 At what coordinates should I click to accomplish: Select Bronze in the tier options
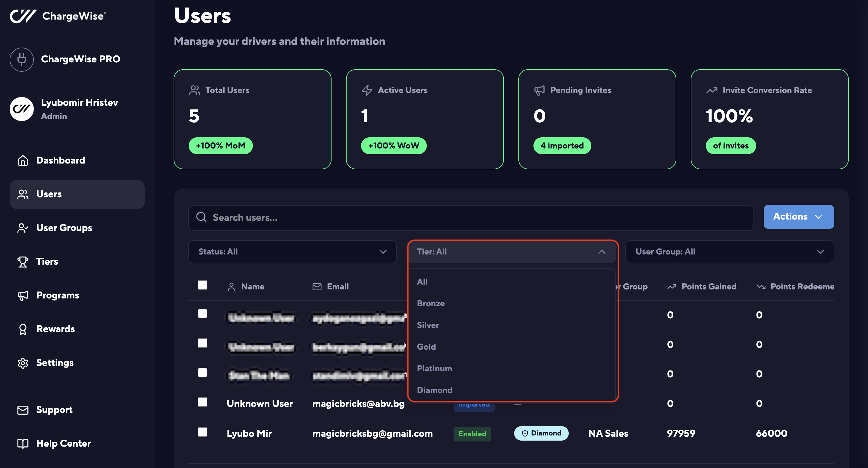tap(431, 303)
